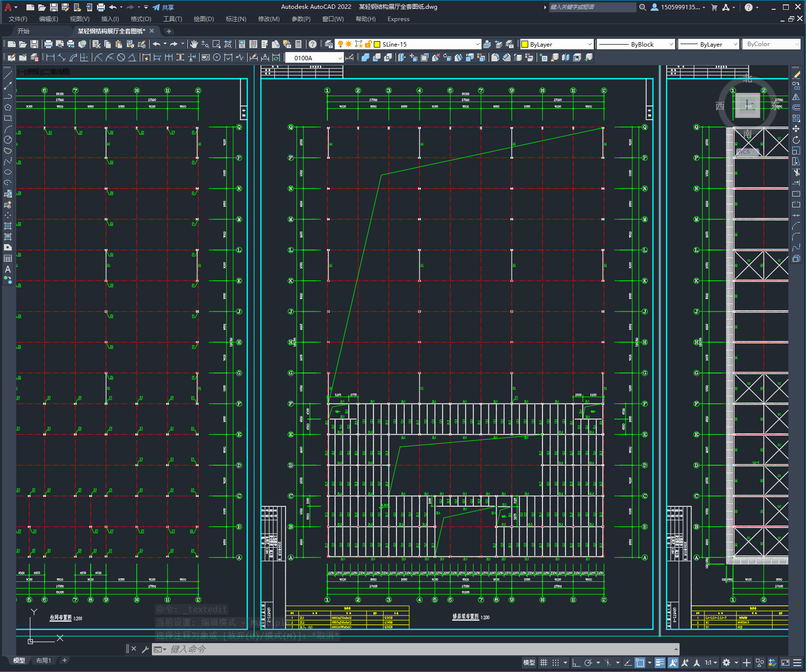The width and height of the screenshot is (806, 672).
Task: Expand the SLine-15 layer dropdown
Action: [x=478, y=44]
